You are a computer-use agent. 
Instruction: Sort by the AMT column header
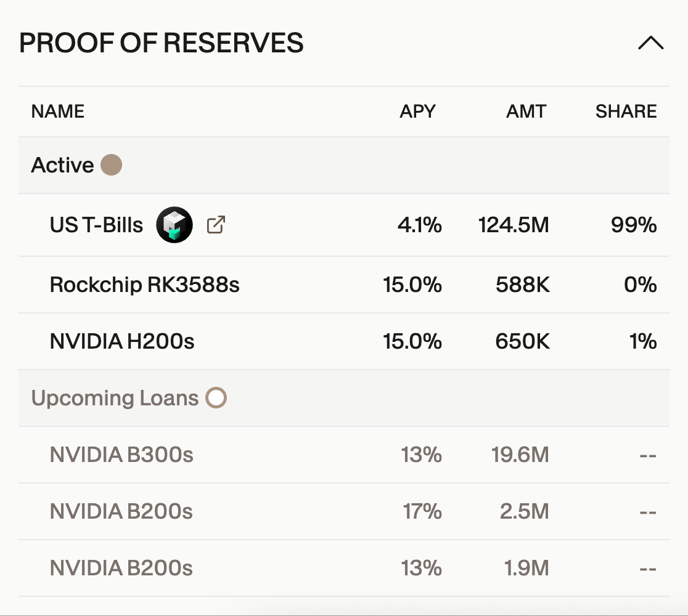tap(526, 111)
